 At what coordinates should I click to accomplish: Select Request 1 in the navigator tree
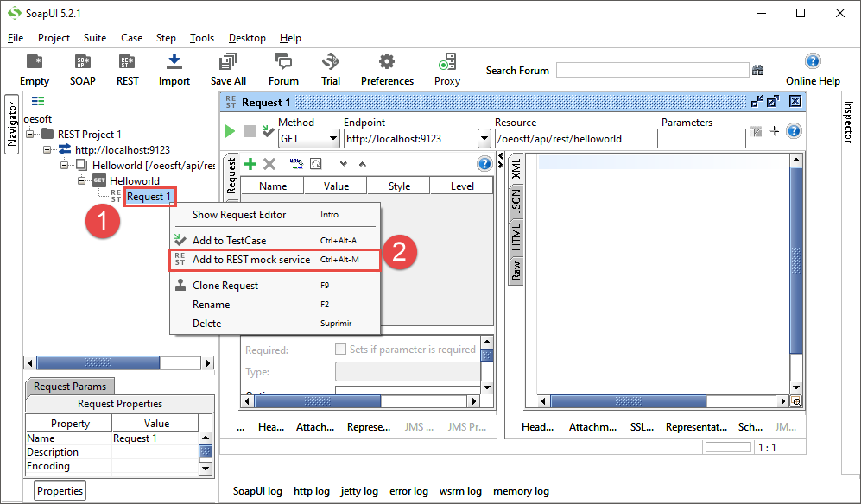click(149, 197)
